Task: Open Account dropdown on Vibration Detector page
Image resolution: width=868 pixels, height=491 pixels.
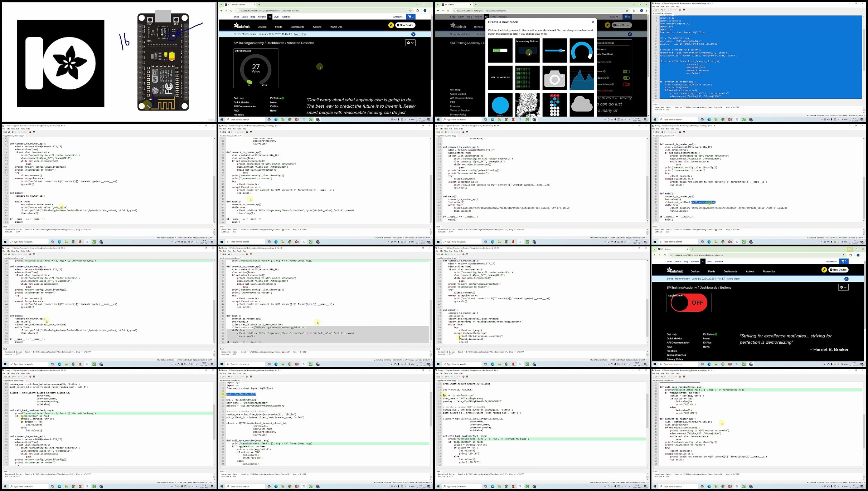Action: point(398,17)
